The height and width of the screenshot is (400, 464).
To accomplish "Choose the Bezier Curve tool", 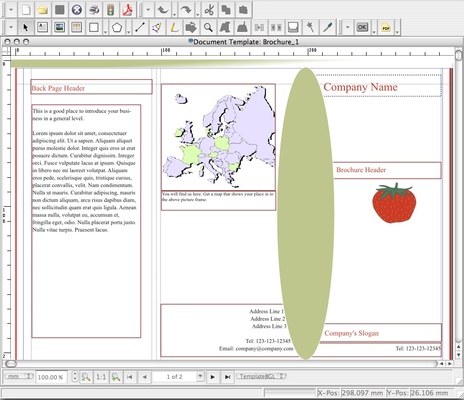I will pos(157,27).
